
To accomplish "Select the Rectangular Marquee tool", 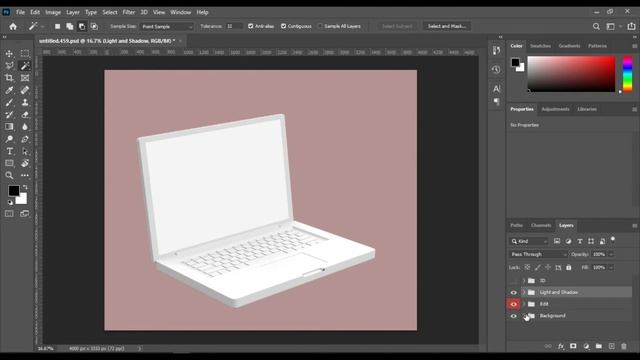I will pyautogui.click(x=25, y=53).
